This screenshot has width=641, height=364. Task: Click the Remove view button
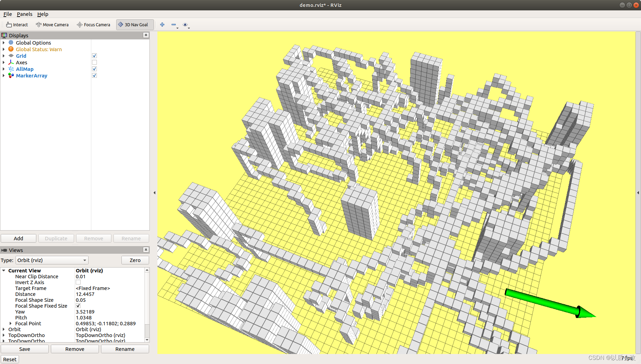[x=75, y=349]
